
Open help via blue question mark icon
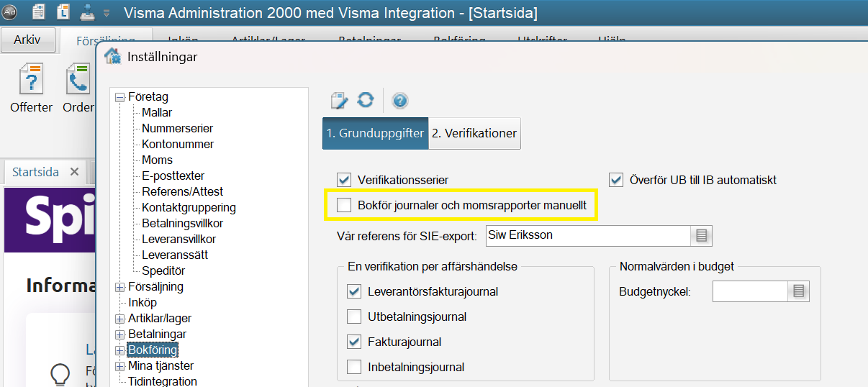coord(400,101)
